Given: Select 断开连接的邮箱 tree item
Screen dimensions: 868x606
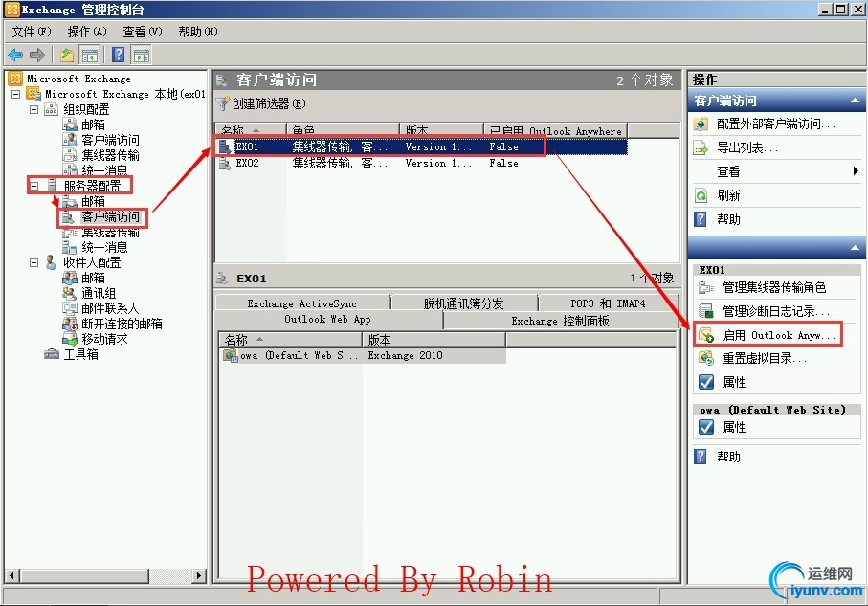Looking at the screenshot, I should tap(122, 324).
